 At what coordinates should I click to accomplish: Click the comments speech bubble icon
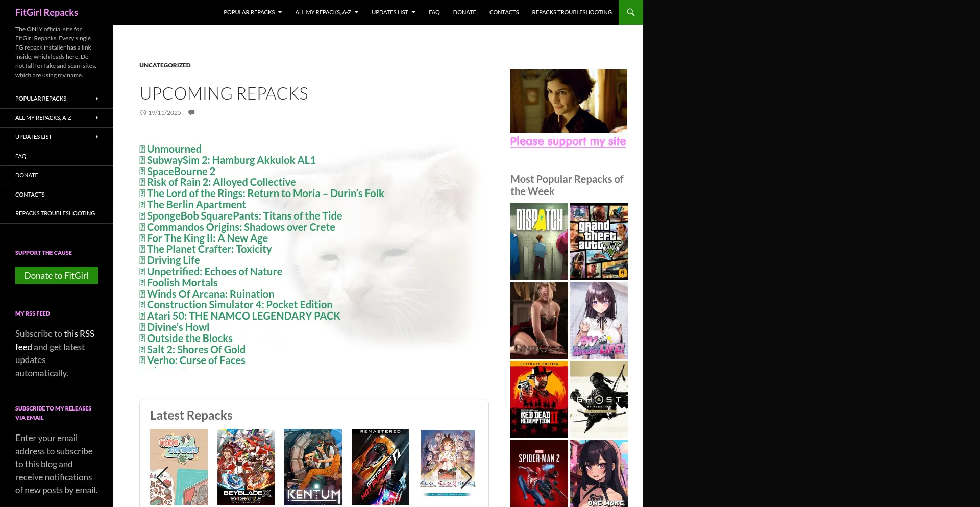191,113
